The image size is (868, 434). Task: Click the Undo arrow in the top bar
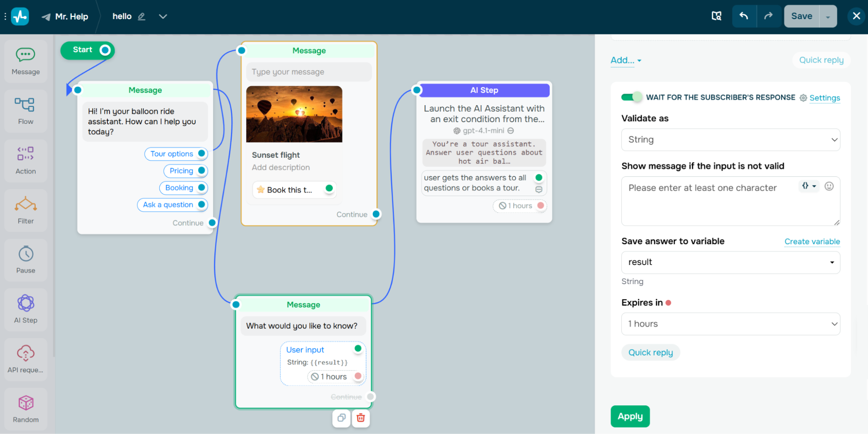coord(744,16)
